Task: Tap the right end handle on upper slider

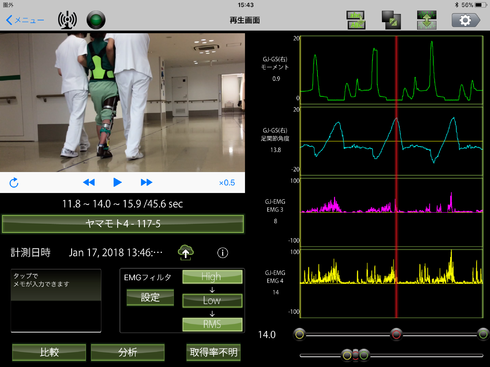Action: point(483,334)
